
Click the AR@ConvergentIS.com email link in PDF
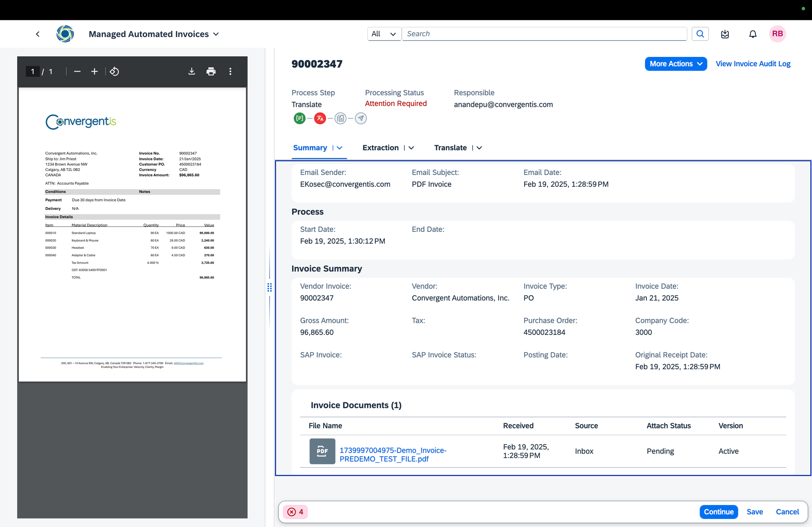[188, 363]
